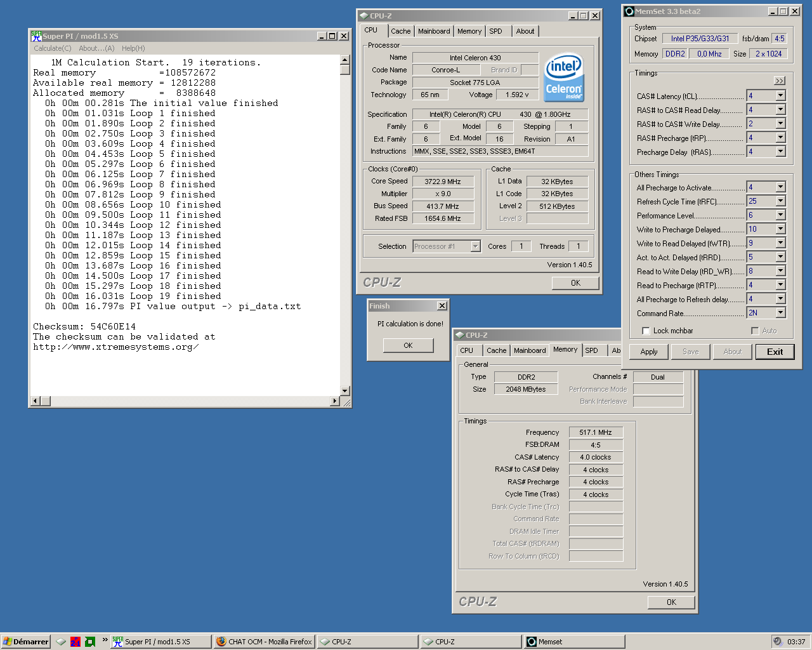Click Super PI vertical scrollbar down arrow
The image size is (812, 650).
click(345, 390)
